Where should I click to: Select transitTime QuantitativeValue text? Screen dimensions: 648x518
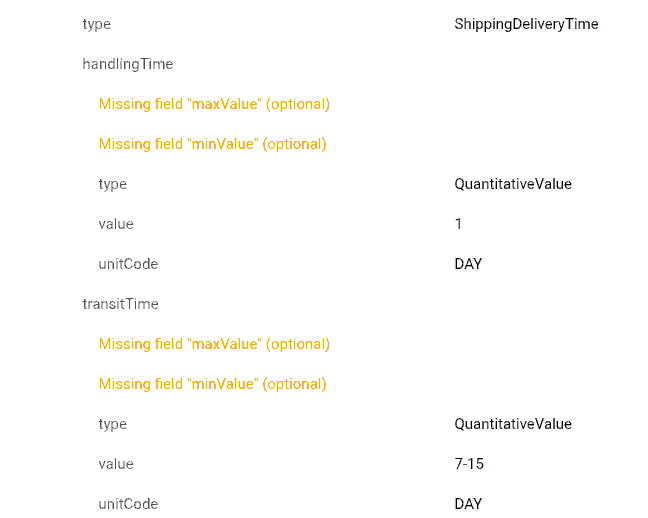513,424
